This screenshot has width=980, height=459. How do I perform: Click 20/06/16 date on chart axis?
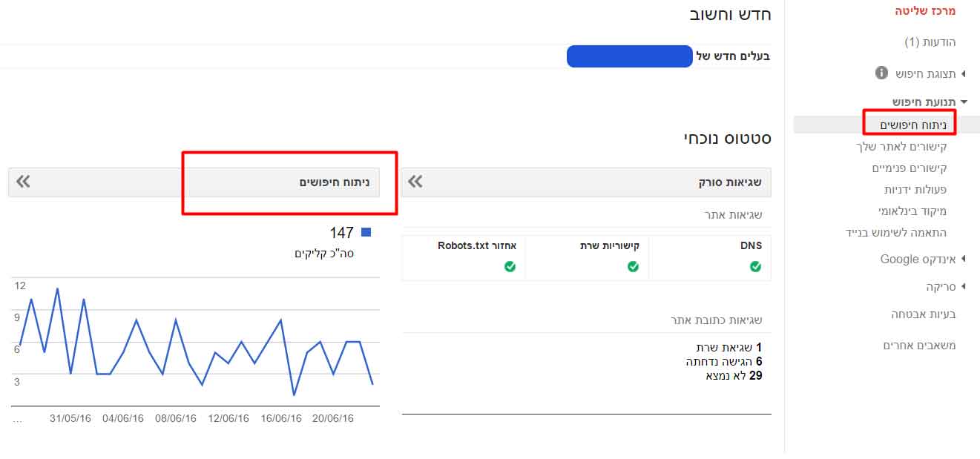[x=333, y=418]
